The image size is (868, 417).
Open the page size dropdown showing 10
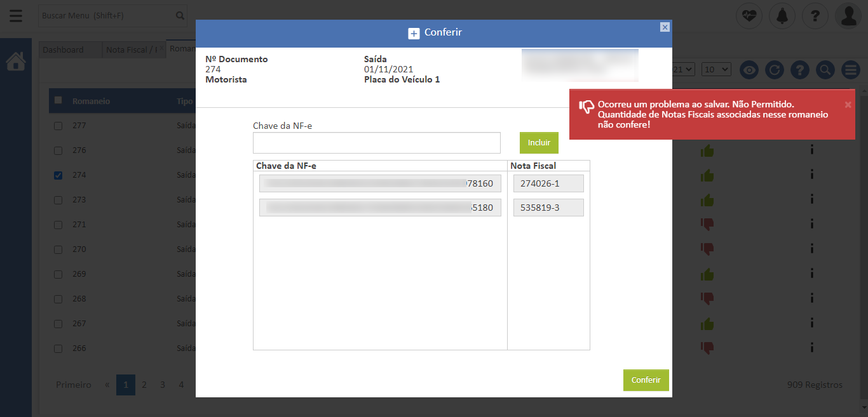716,69
